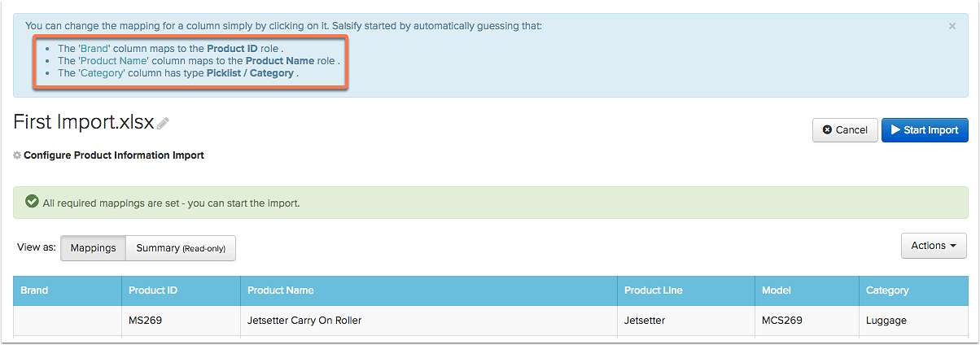Click the 'Category' link in the info banner
This screenshot has height=345, width=980.
click(x=102, y=73)
